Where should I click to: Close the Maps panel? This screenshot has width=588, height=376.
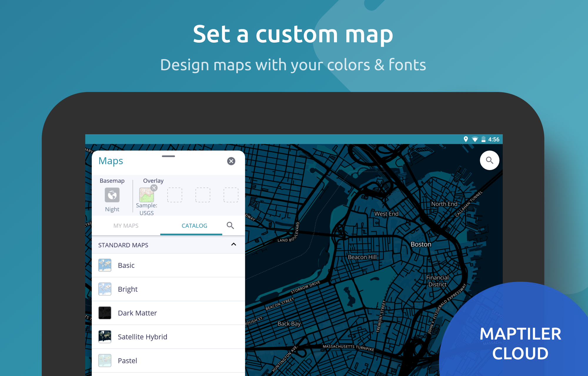[x=231, y=161]
